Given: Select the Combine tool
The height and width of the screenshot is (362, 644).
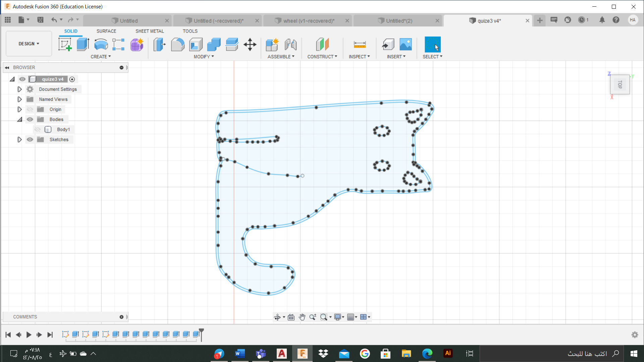Looking at the screenshot, I should (x=214, y=44).
